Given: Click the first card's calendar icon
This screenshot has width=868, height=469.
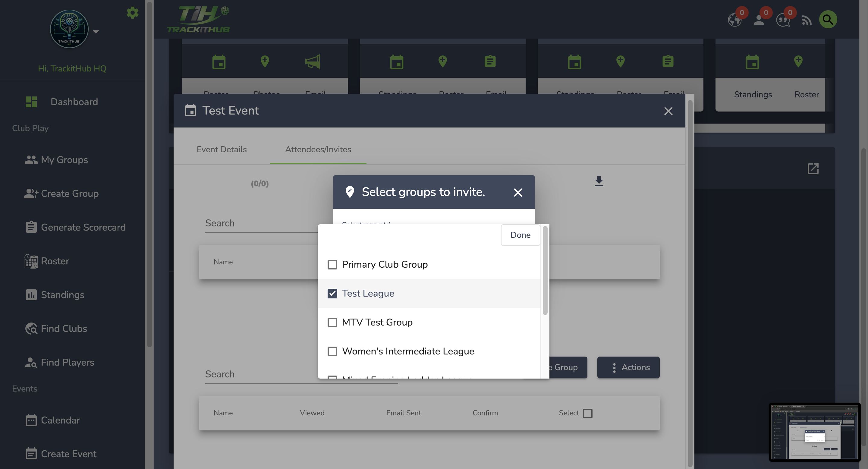Looking at the screenshot, I should pyautogui.click(x=219, y=62).
